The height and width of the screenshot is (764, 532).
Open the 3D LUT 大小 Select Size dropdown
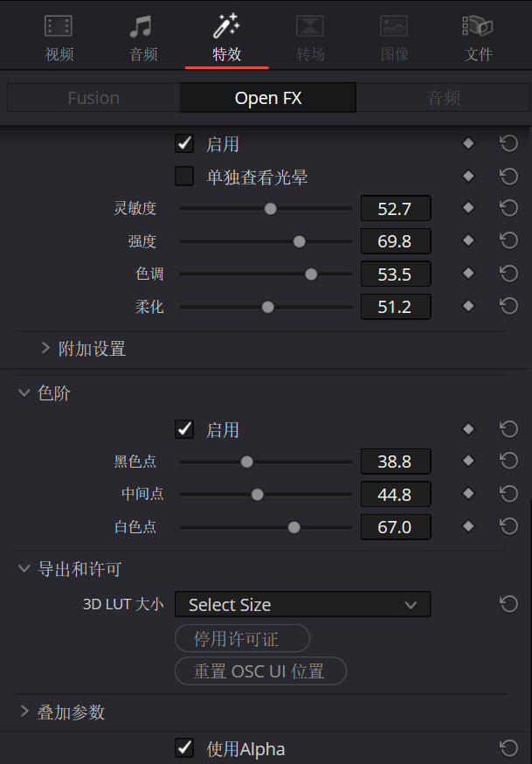(302, 604)
